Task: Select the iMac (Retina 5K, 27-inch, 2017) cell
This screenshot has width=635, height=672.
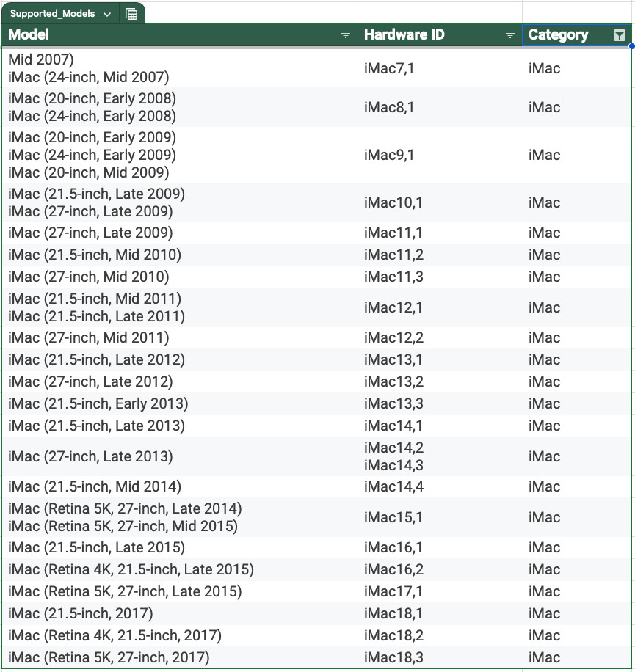Action: click(x=180, y=657)
